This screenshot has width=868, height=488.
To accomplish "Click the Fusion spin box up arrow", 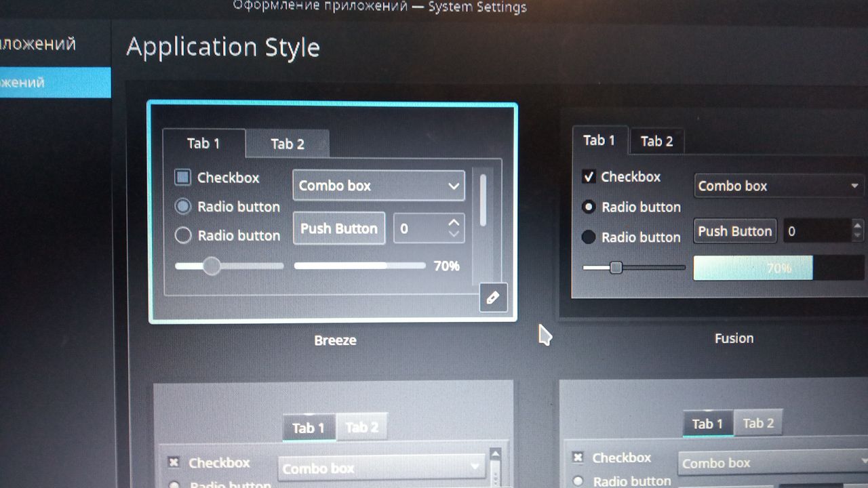I will (858, 226).
